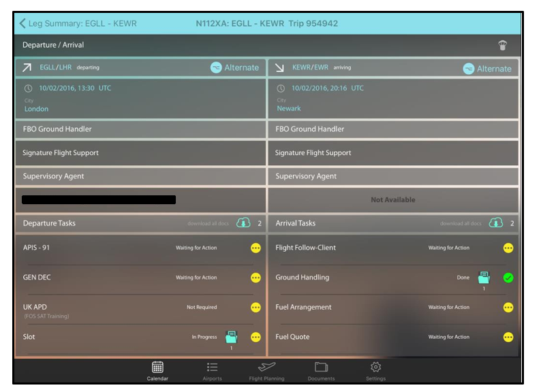541x392 pixels.
Task: Expand the UK APD task status options
Action: 256,308
